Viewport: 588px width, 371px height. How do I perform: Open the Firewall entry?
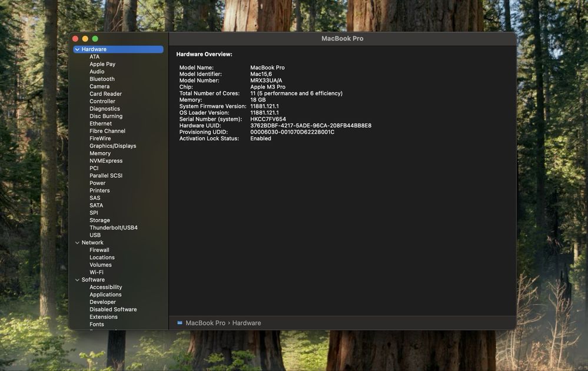[x=99, y=250]
